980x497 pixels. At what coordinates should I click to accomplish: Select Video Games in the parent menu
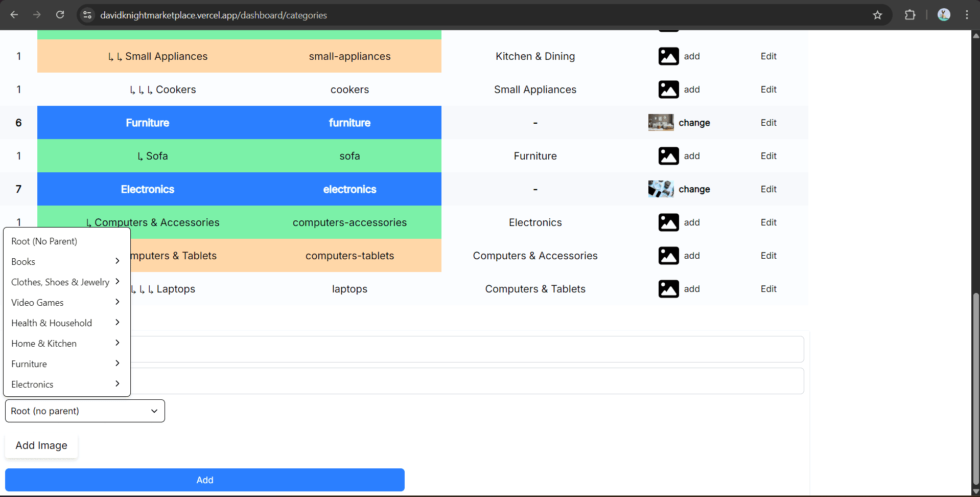click(x=37, y=303)
